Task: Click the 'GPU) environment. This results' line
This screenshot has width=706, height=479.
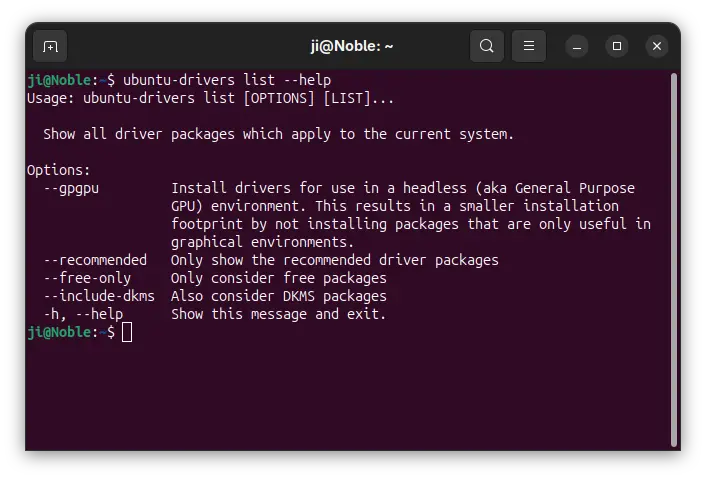Action: coord(395,206)
